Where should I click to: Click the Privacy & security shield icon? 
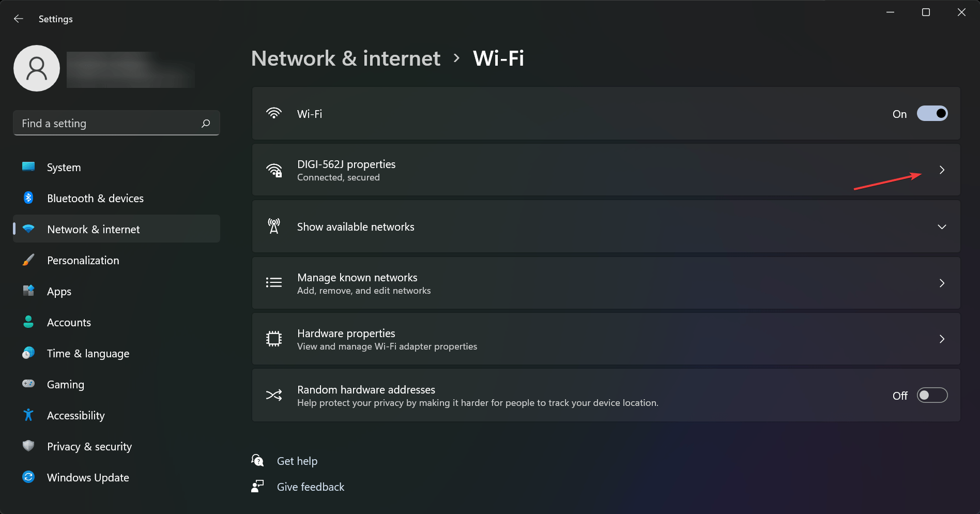(28, 446)
